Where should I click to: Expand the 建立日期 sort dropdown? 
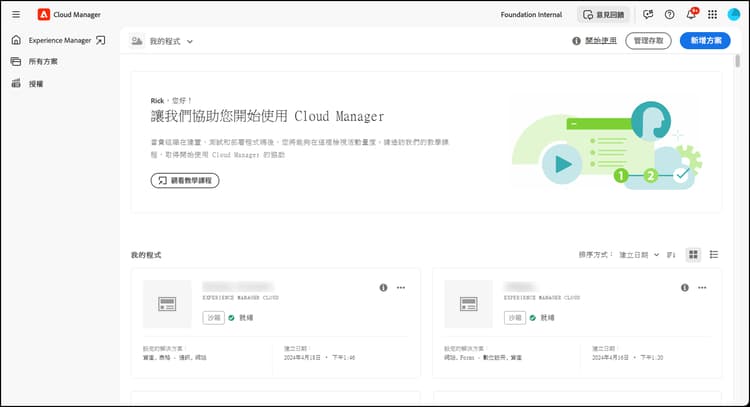point(639,255)
